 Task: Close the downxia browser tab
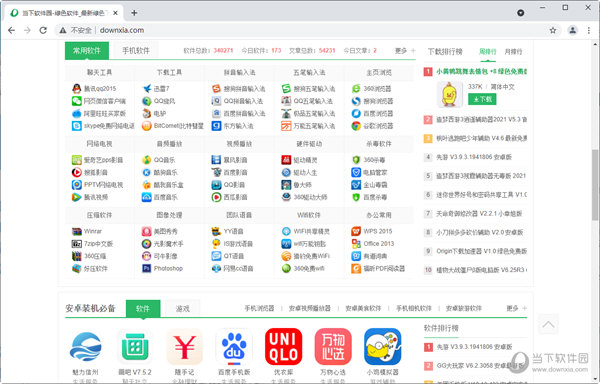click(116, 13)
